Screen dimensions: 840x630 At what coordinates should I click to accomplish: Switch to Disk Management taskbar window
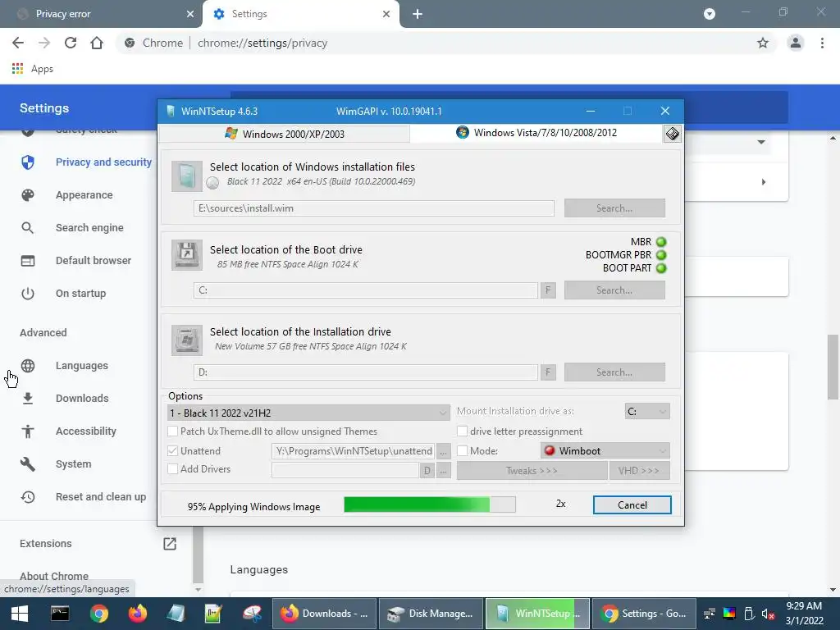coord(431,614)
